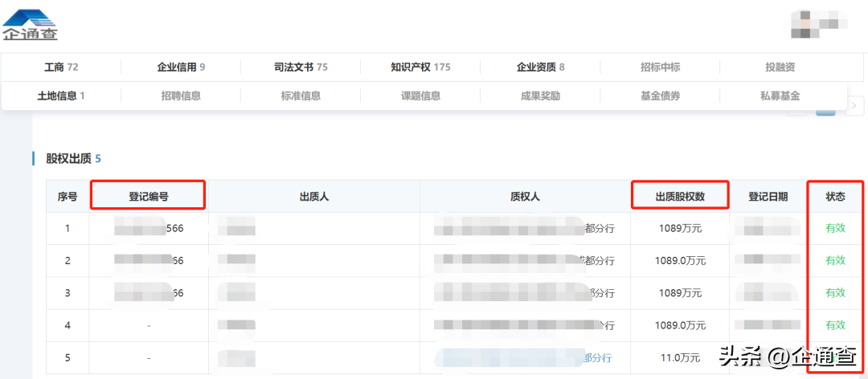The width and height of the screenshot is (868, 379).
Task: Select the 基金债券 menu item
Action: point(660,96)
